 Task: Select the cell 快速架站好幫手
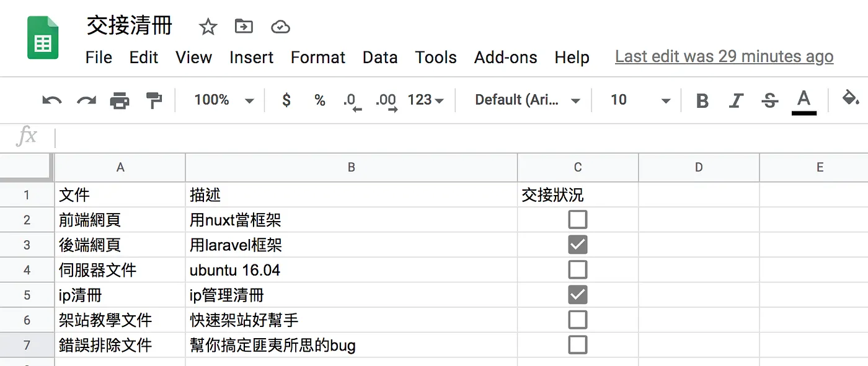[352, 320]
